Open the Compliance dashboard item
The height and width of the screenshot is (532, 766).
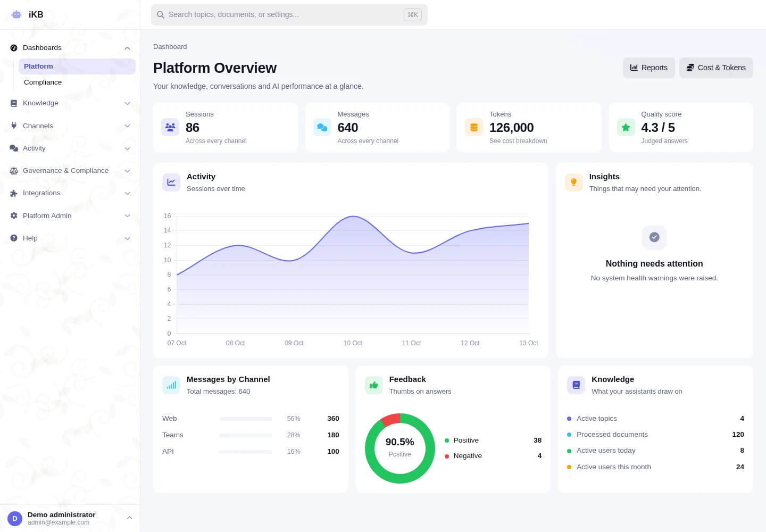(77, 82)
